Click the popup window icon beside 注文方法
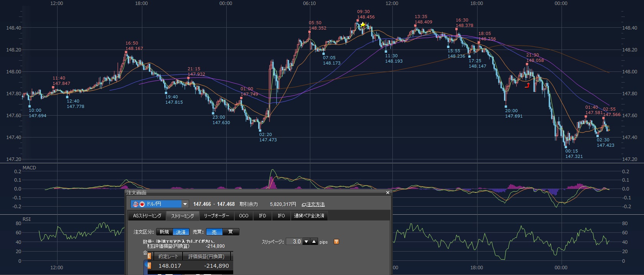 click(304, 205)
